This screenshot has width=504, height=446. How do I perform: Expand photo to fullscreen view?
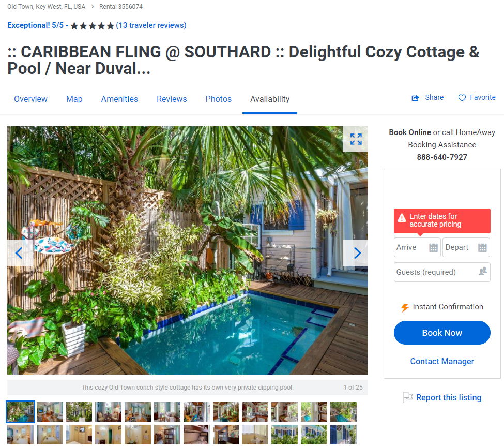[x=356, y=139]
